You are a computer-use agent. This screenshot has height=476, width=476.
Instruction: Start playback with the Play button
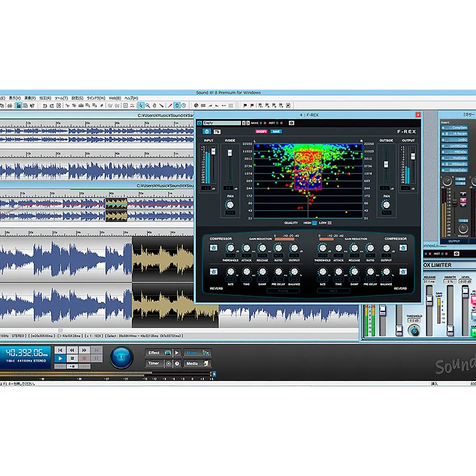pyautogui.click(x=60, y=359)
